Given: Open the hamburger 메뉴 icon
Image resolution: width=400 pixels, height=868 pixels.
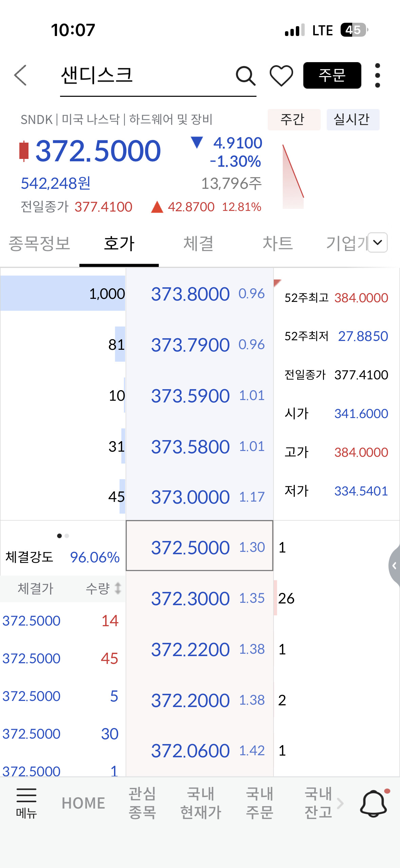Looking at the screenshot, I should tap(26, 803).
